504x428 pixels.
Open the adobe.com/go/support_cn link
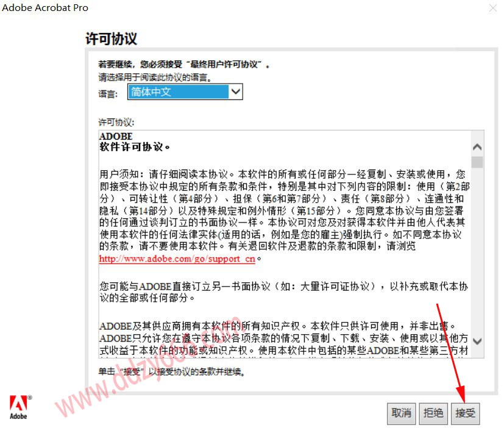pos(177,259)
